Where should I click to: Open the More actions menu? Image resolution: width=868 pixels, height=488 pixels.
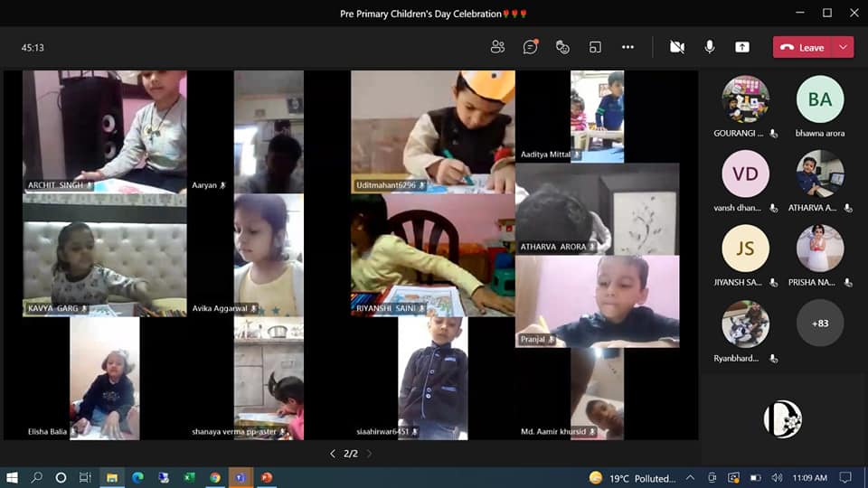click(x=627, y=47)
